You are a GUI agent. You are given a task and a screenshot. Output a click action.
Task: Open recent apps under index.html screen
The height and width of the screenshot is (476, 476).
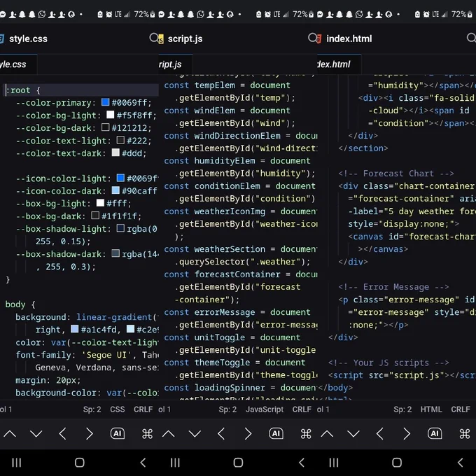pyautogui.click(x=334, y=463)
